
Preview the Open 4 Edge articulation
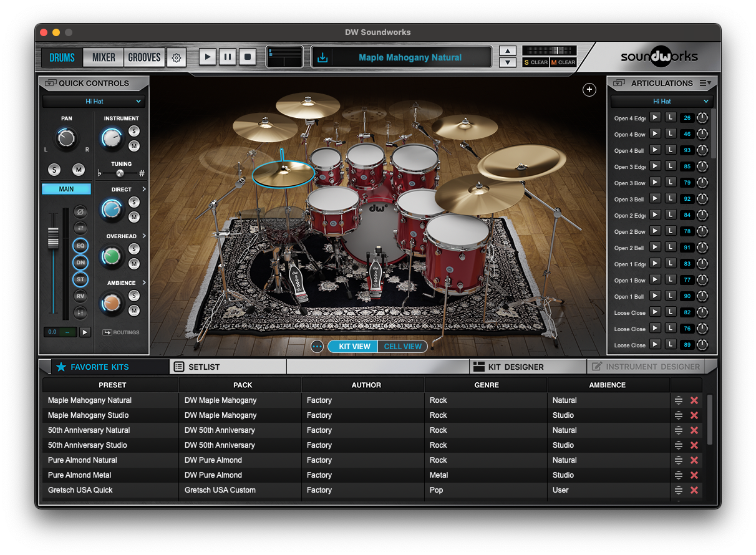point(655,117)
